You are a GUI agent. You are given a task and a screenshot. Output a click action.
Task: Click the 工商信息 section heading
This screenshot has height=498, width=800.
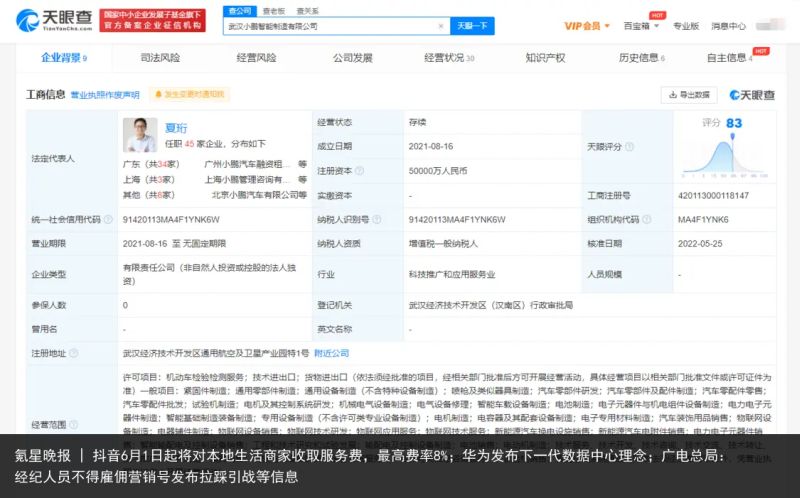coord(45,94)
